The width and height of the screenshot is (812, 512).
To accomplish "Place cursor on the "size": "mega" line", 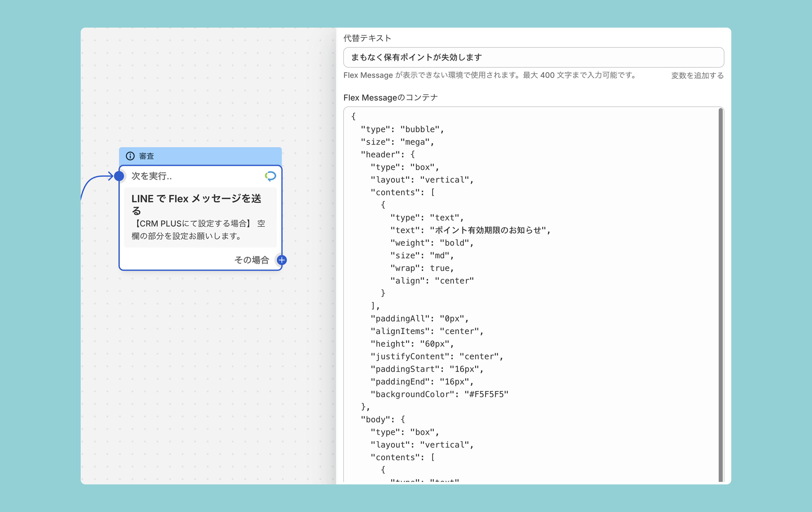I will pos(397,142).
